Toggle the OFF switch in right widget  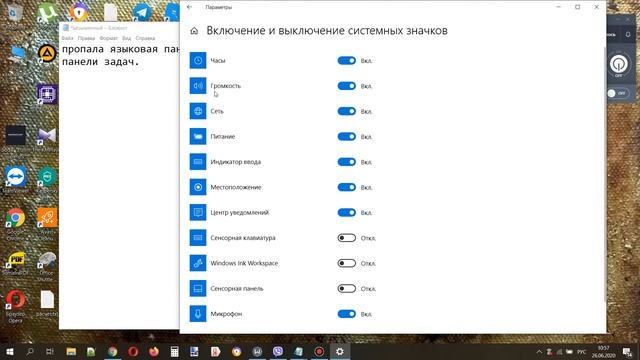(x=618, y=93)
